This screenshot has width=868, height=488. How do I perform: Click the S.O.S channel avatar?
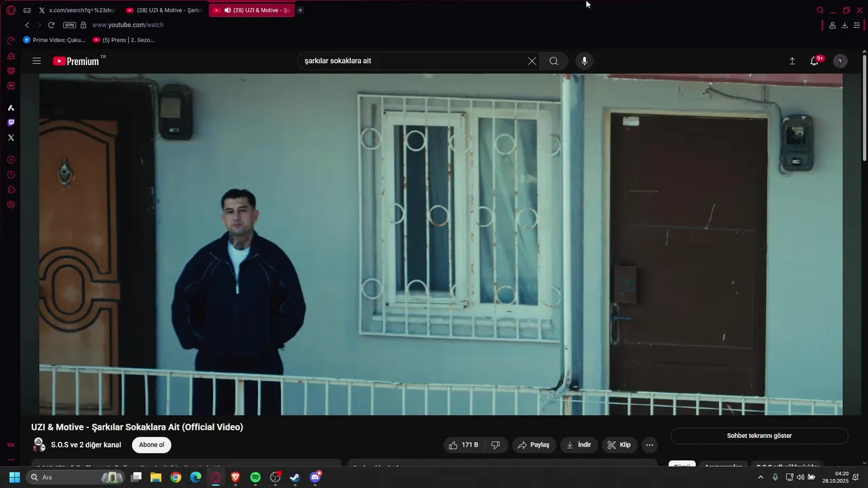point(39,445)
